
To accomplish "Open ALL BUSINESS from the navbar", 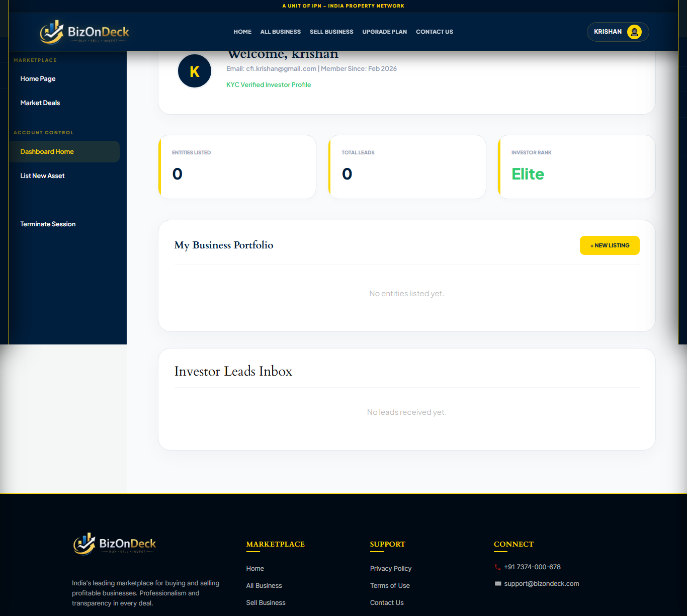I will (280, 32).
